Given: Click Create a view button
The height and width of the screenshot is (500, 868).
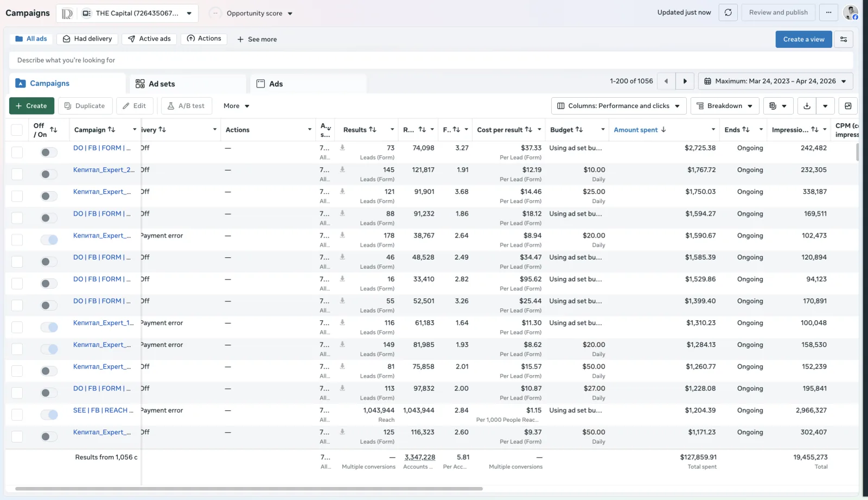Looking at the screenshot, I should click(803, 39).
